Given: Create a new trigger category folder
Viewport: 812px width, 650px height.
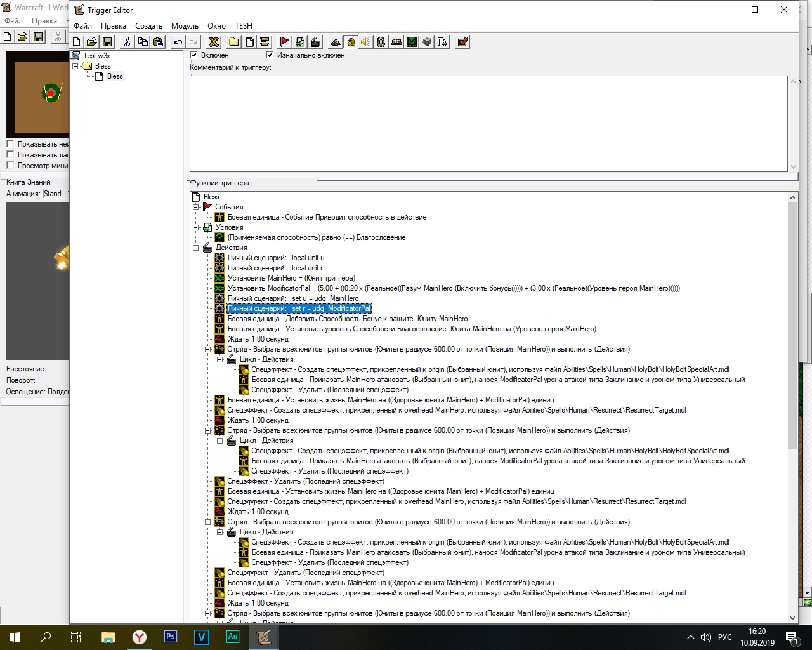Looking at the screenshot, I should click(234, 42).
